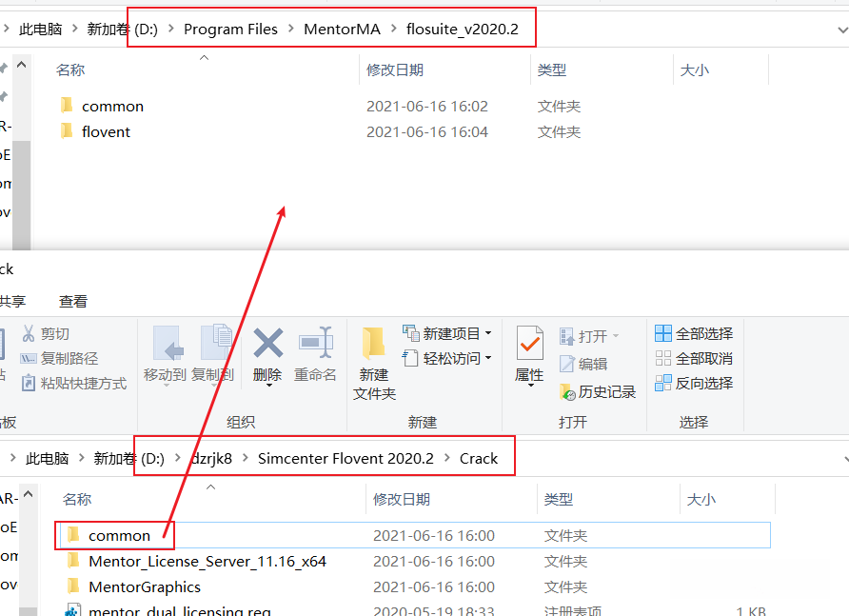The image size is (849, 616).
Task: Click the New folder (新建文件夹) icon
Action: pos(374,344)
